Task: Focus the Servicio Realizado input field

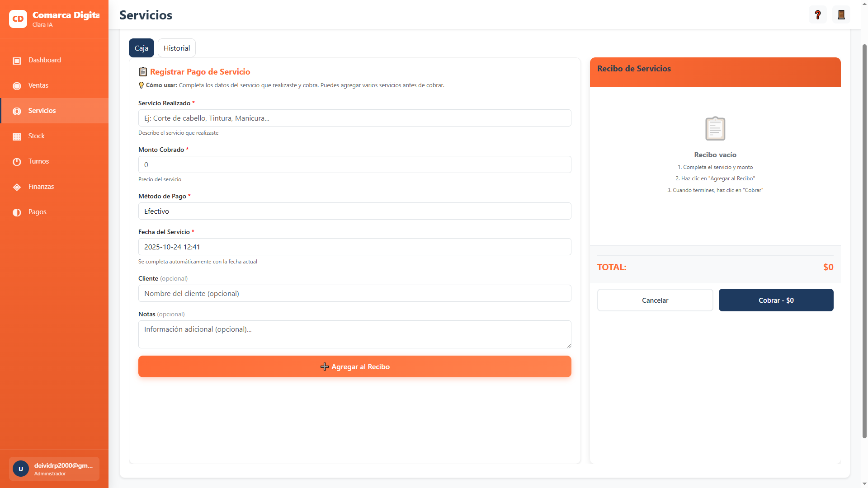Action: (354, 118)
